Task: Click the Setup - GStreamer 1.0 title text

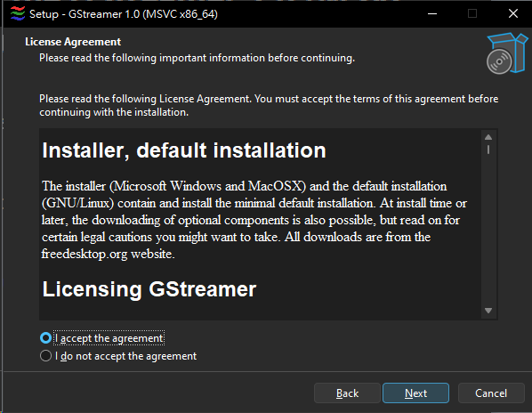Action: pos(124,14)
